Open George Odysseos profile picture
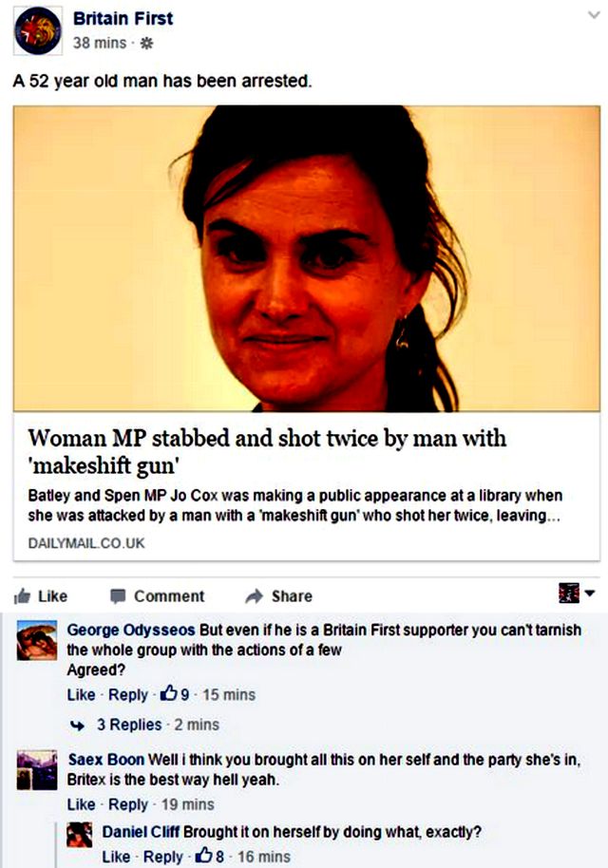This screenshot has width=608, height=868. (36, 640)
